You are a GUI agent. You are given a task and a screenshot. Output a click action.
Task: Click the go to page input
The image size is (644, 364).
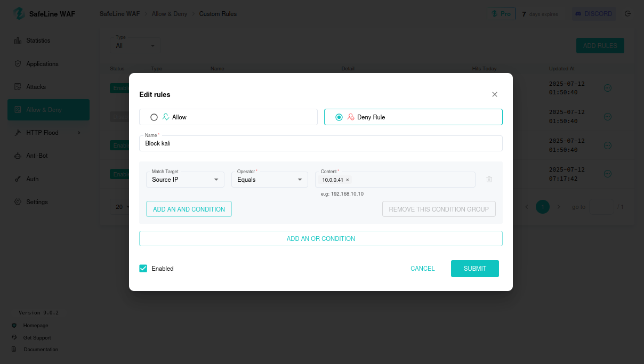[x=602, y=207]
